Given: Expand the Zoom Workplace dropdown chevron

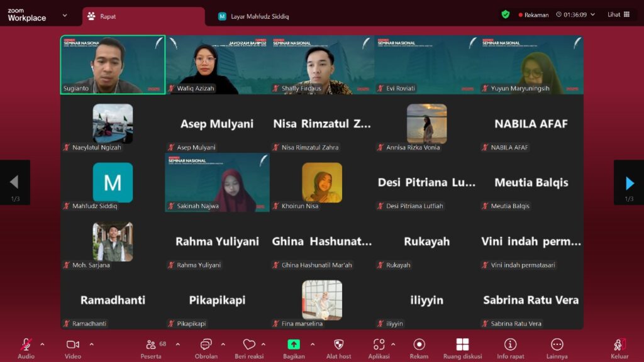Looking at the screenshot, I should coord(65,15).
